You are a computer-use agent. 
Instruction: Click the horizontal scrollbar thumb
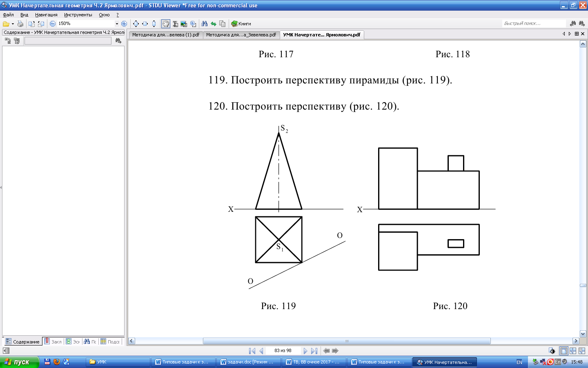[347, 341]
